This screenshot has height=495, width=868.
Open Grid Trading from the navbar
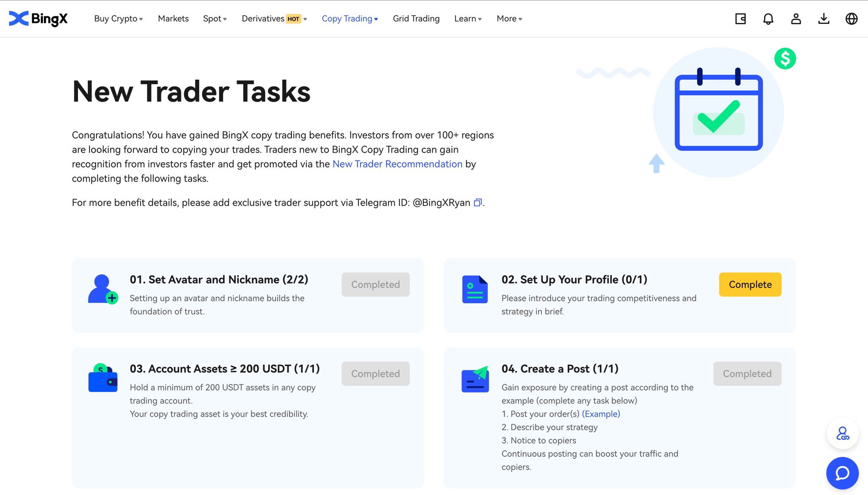[416, 19]
